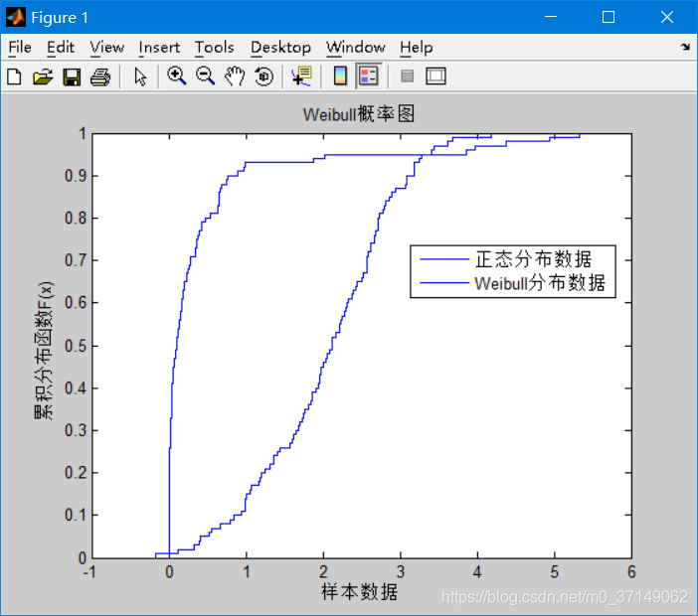Select legend entry Weibull分布数据

tap(540, 283)
